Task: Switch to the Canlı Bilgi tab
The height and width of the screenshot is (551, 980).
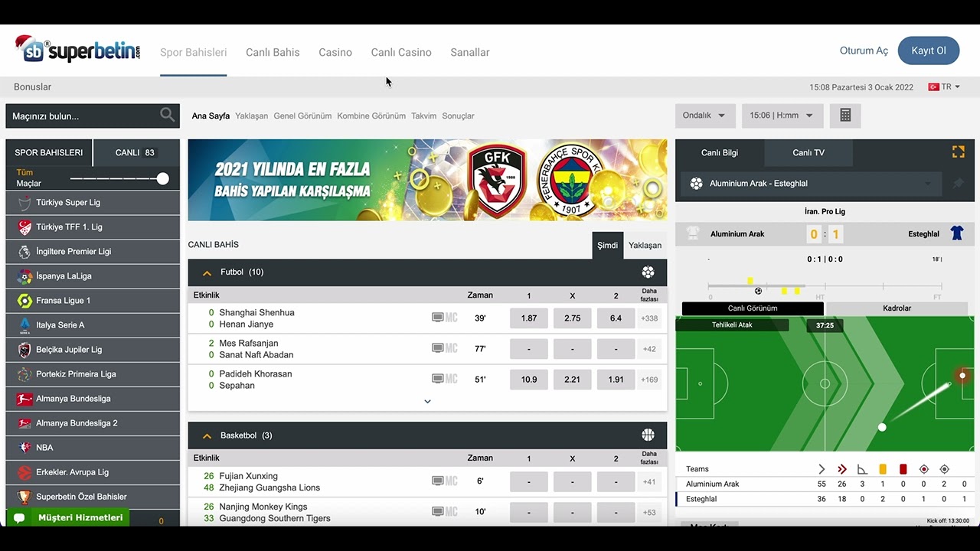Action: click(x=720, y=152)
